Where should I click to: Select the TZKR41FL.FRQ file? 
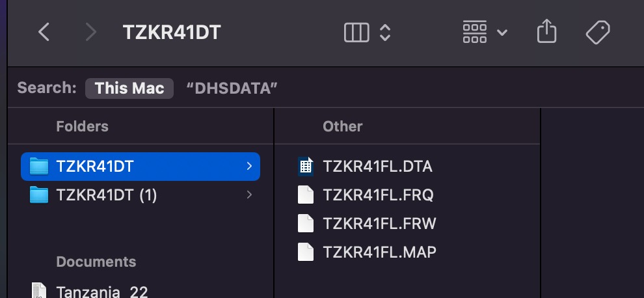click(378, 195)
